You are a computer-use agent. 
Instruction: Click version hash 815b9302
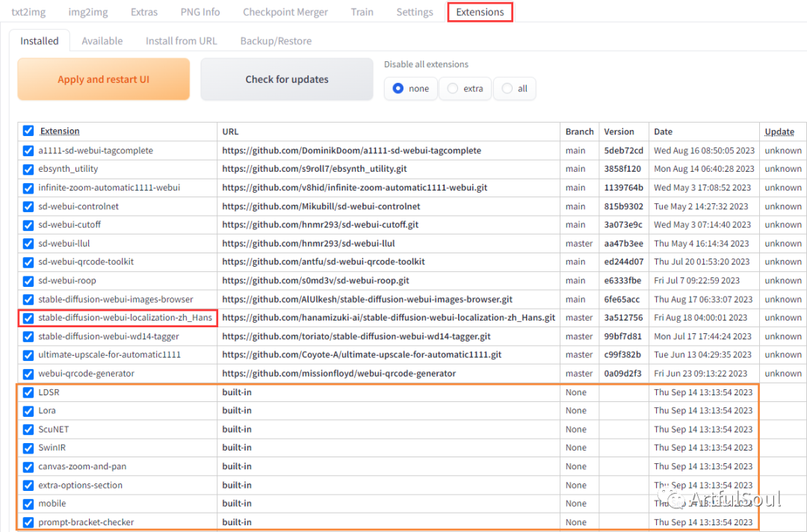tap(623, 205)
